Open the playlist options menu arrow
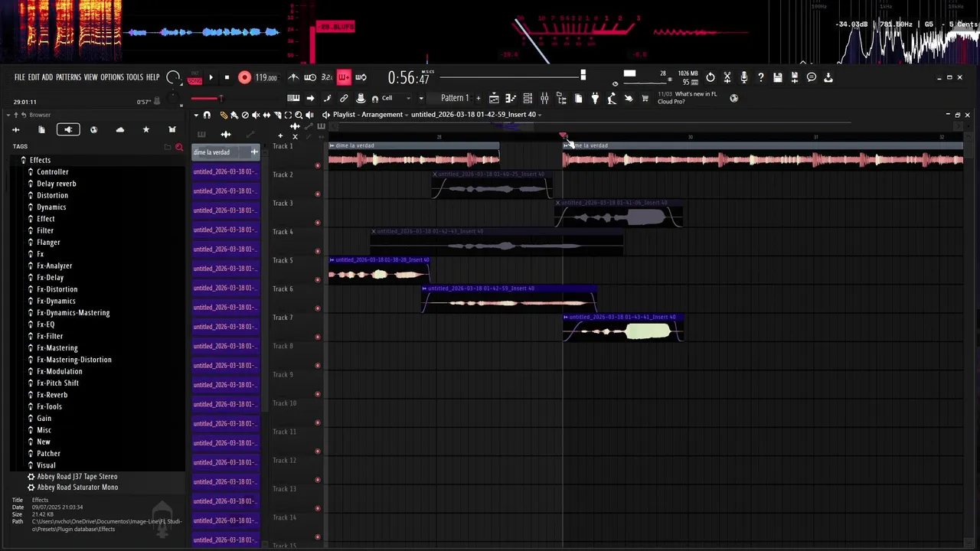Screen dimensions: 980x551 click(x=196, y=115)
